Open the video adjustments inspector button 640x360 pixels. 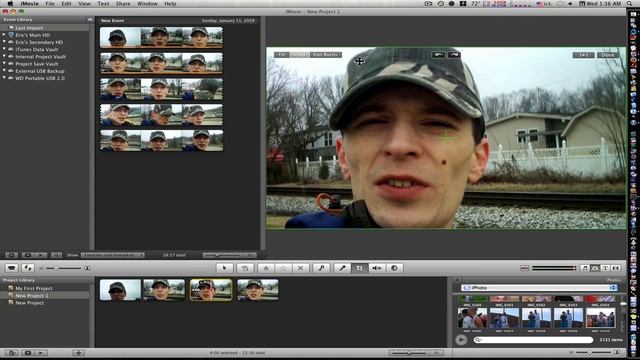coord(394,268)
